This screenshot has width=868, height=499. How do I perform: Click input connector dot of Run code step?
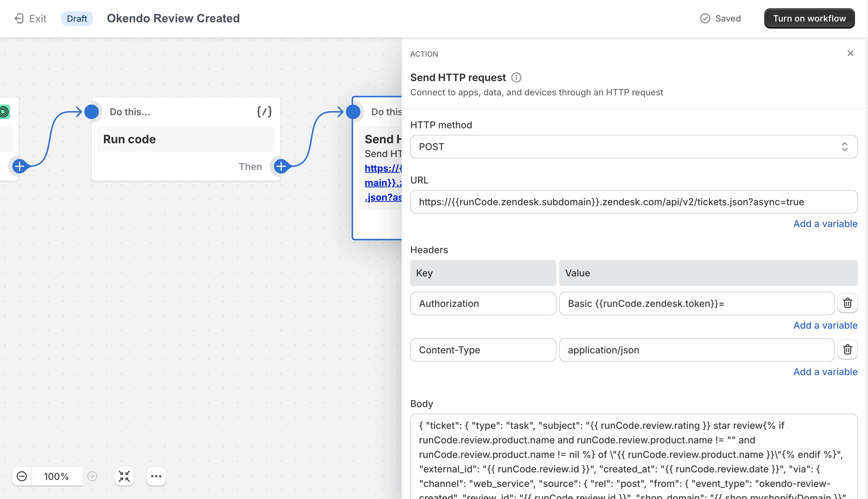(x=92, y=112)
